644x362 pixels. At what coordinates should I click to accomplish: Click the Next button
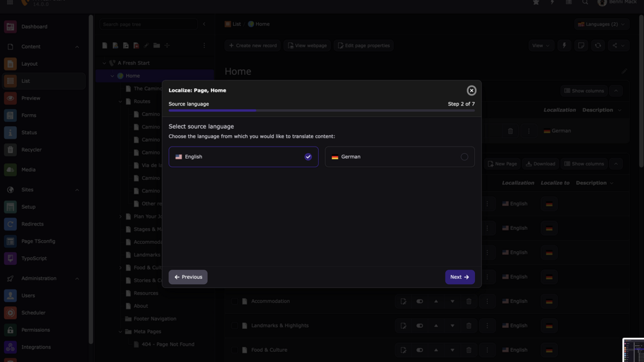[459, 277]
